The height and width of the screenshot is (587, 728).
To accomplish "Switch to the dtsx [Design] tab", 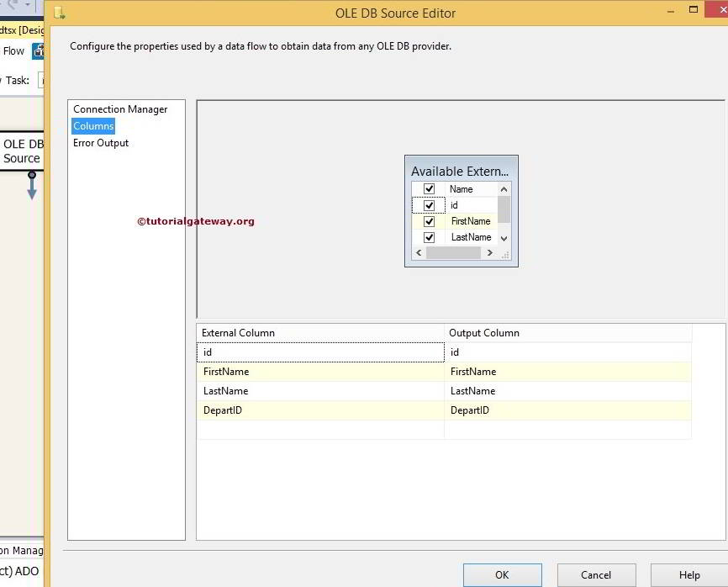I will click(x=20, y=29).
